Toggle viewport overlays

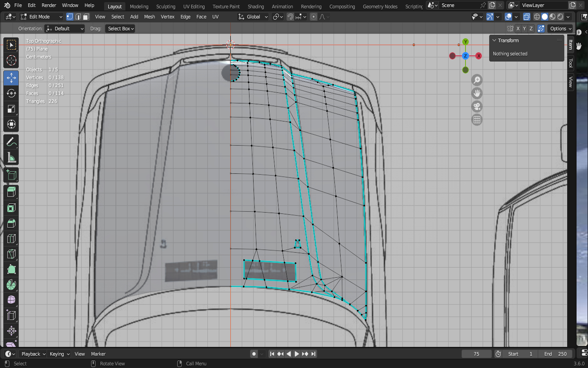(x=508, y=17)
